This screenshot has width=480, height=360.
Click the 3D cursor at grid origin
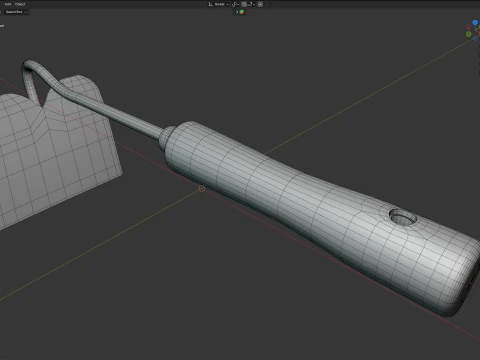coord(202,189)
